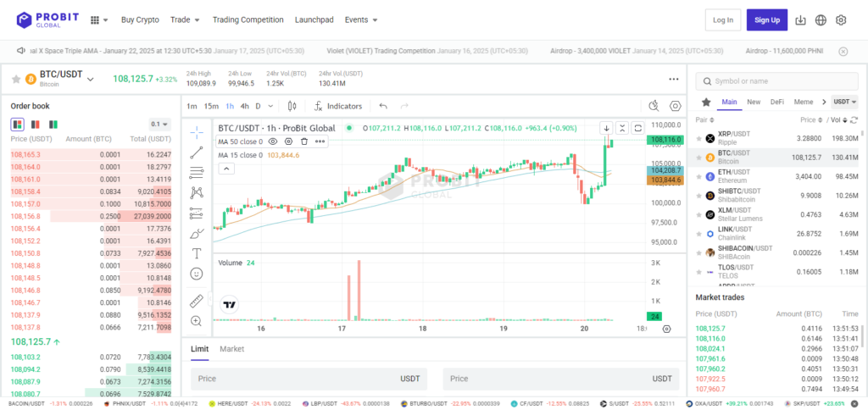868x410 pixels.
Task: Select the text annotation tool
Action: [x=197, y=253]
